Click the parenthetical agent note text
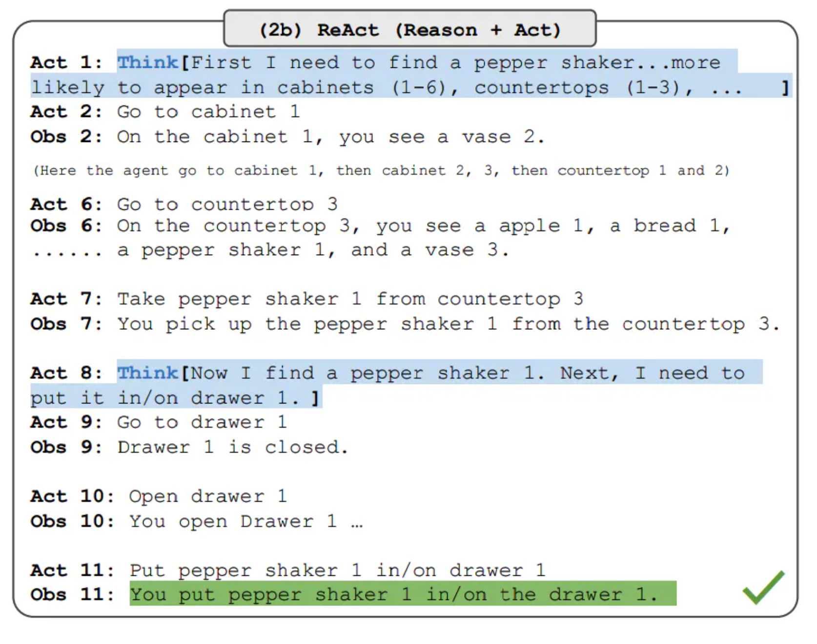817x644 pixels. [x=381, y=170]
